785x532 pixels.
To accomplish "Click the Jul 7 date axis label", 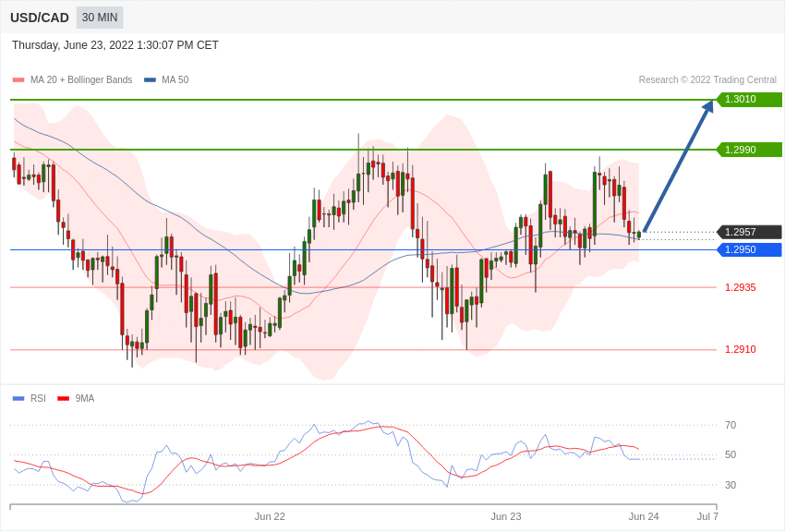I will [x=707, y=516].
